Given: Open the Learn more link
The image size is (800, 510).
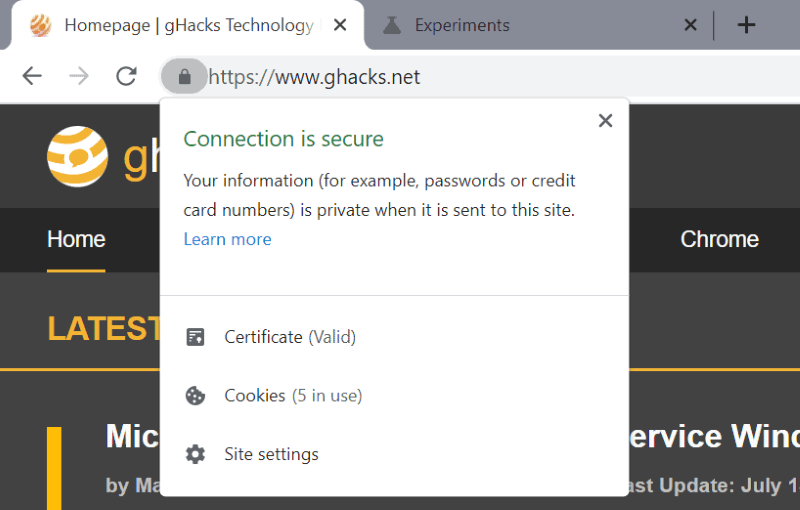Looking at the screenshot, I should pyautogui.click(x=228, y=239).
